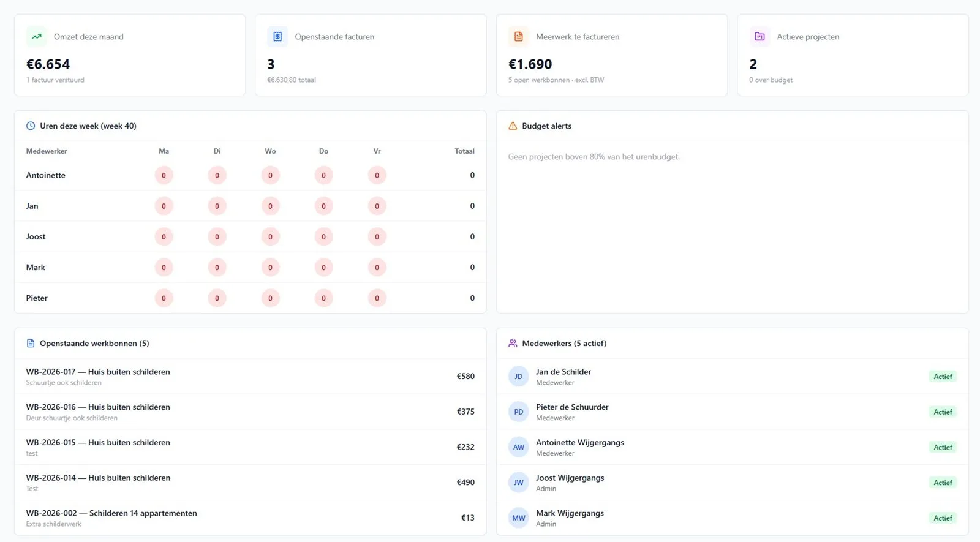Viewport: 980px width, 542px height.
Task: Click Antoinette's Monday hours bubble
Action: click(x=164, y=176)
